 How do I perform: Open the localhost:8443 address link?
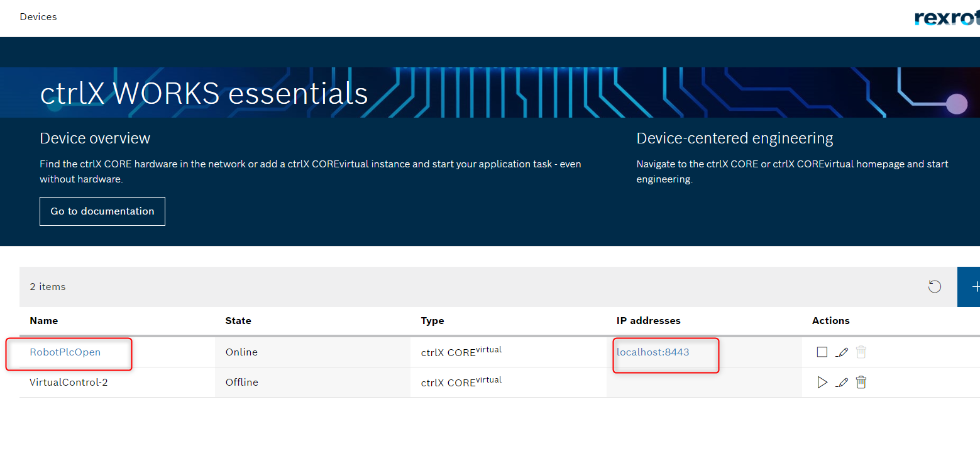652,352
